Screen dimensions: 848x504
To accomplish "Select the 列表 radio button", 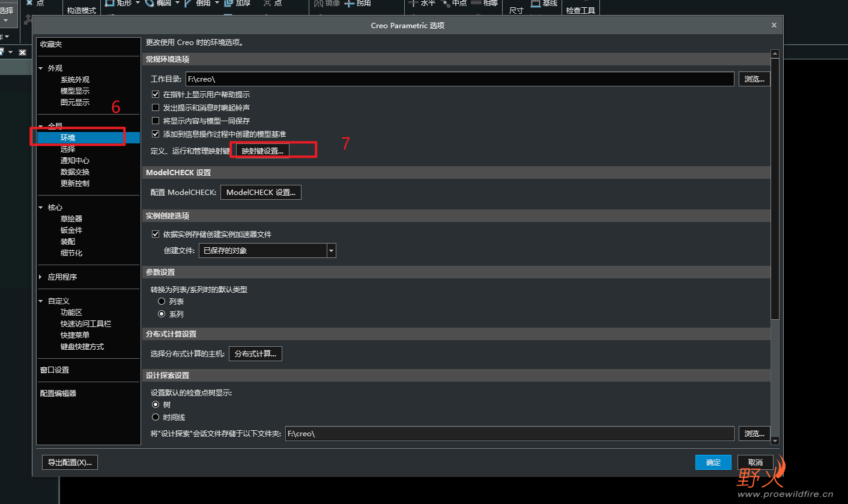I will coord(162,301).
